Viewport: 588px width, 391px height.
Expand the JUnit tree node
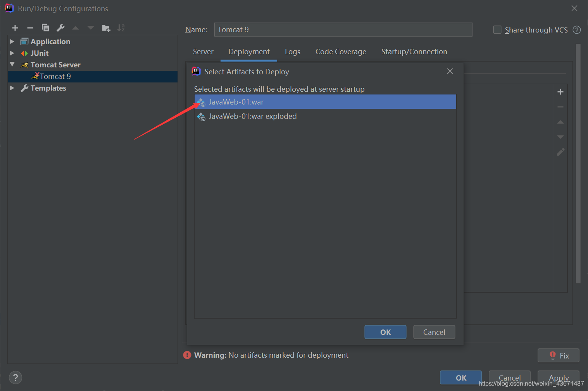click(12, 53)
